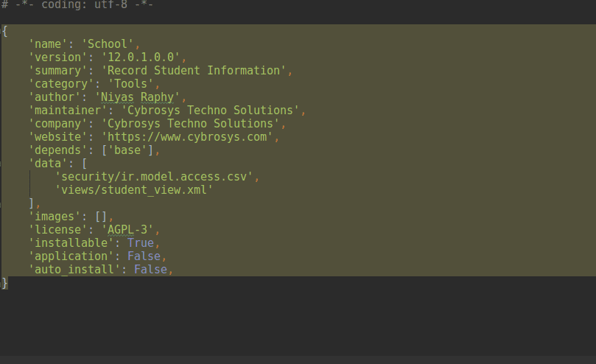Click the 'School' name value
This screenshot has height=364, width=596.
tap(108, 43)
